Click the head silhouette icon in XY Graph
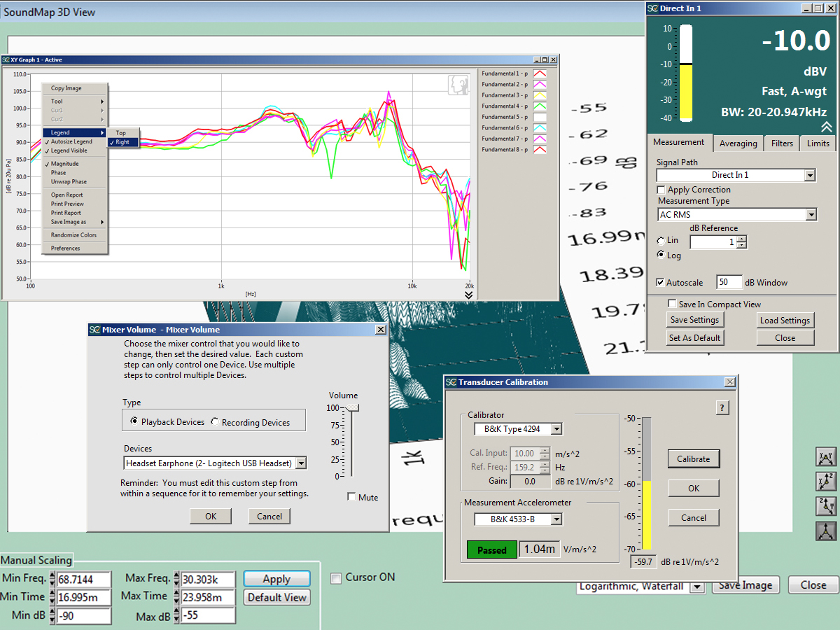This screenshot has width=840, height=630. click(x=458, y=84)
